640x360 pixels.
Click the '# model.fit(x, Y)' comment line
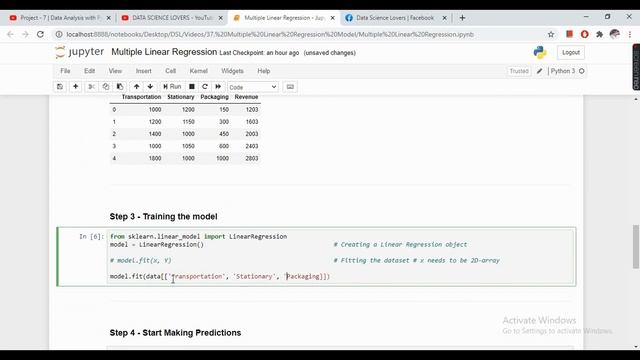tap(140, 260)
